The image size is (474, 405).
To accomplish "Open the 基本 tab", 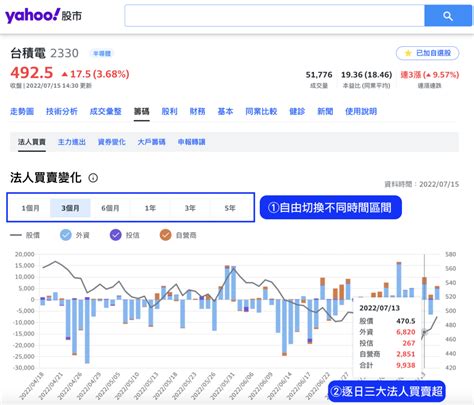I will pyautogui.click(x=225, y=111).
